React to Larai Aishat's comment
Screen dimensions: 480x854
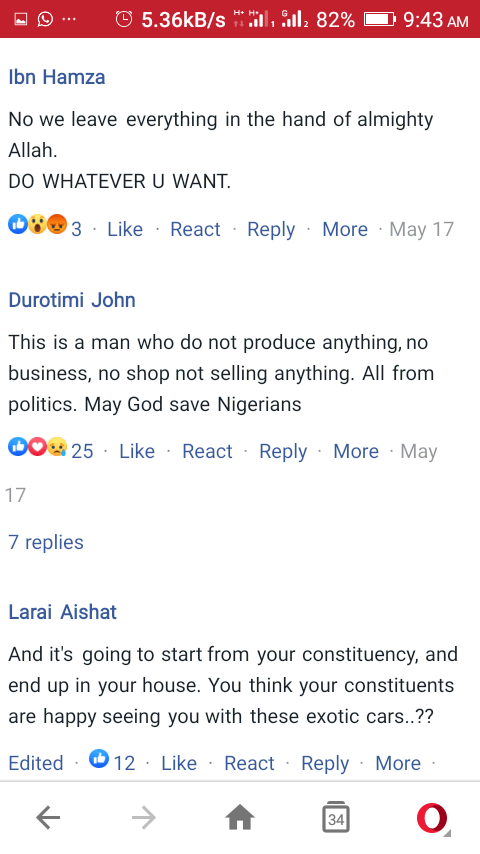coord(249,763)
